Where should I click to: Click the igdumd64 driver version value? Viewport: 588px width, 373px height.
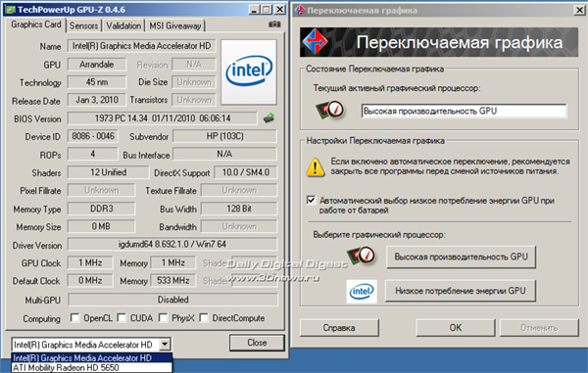click(172, 244)
